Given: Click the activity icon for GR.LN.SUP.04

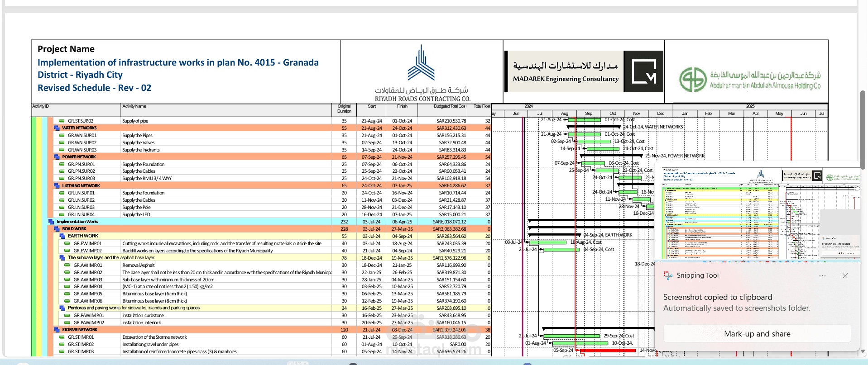Looking at the screenshot, I should 62,214.
